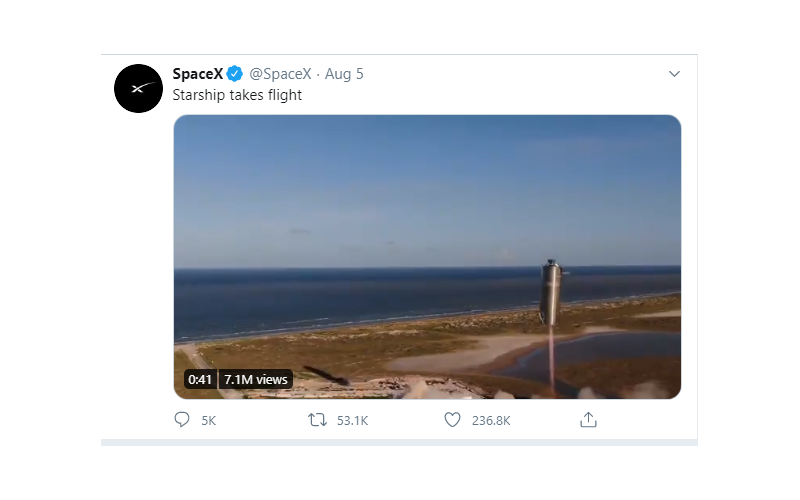
Task: Click the blue verified badge
Action: pyautogui.click(x=234, y=74)
